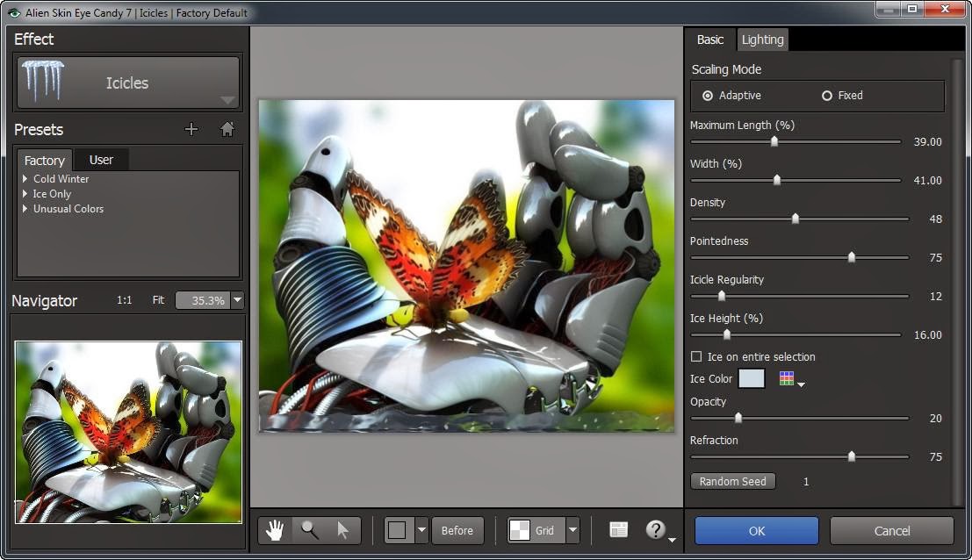Open the Grid dropdown arrow
The width and height of the screenshot is (972, 560).
[x=572, y=530]
